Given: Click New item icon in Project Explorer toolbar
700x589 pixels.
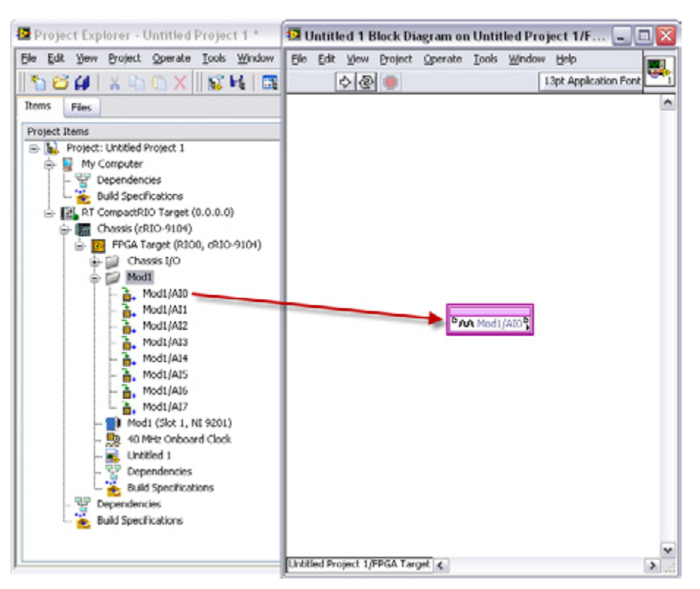Looking at the screenshot, I should pyautogui.click(x=38, y=82).
